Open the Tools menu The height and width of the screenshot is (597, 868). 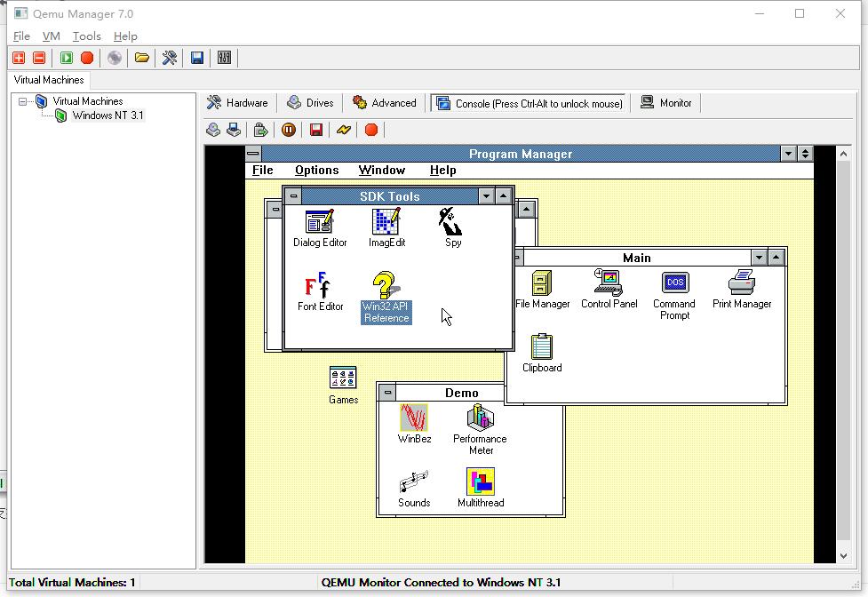(x=87, y=36)
